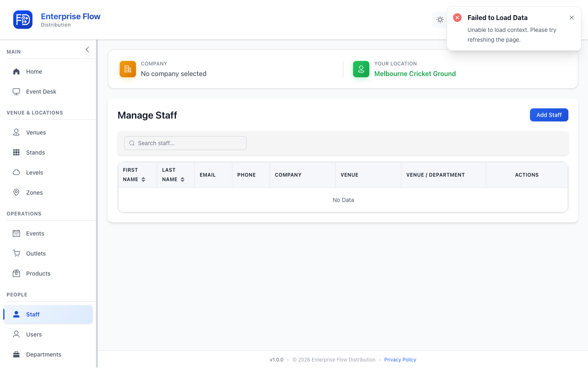Screen dimensions: 588x368
Task: Open Stands in the sidebar
Action: (x=48, y=153)
